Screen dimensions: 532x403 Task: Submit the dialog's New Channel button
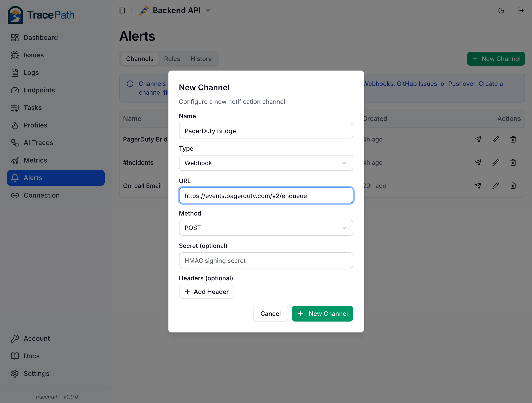point(322,314)
